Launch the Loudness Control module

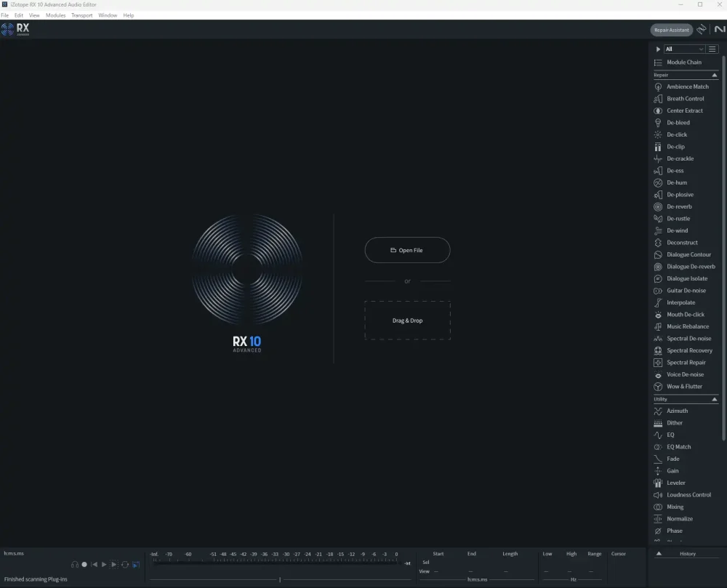click(x=688, y=495)
